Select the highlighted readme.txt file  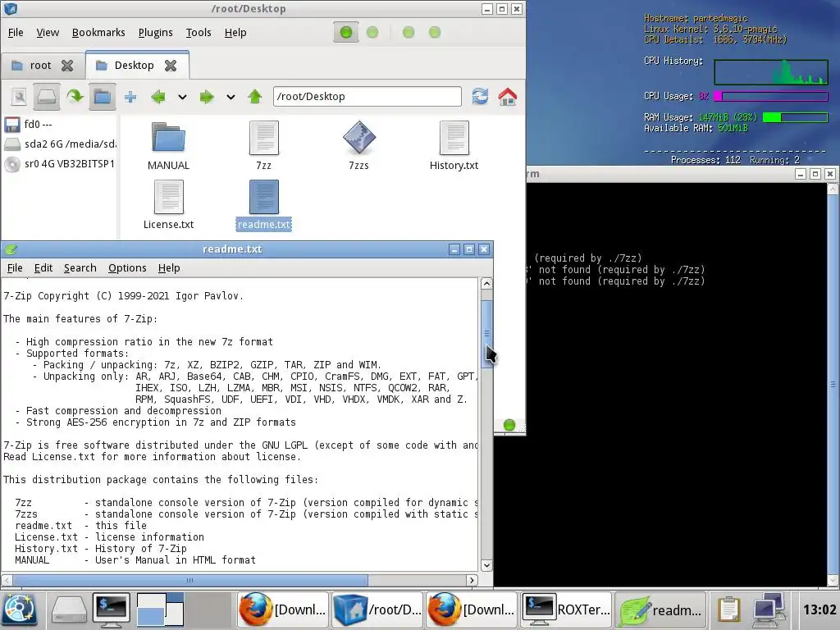click(x=263, y=204)
